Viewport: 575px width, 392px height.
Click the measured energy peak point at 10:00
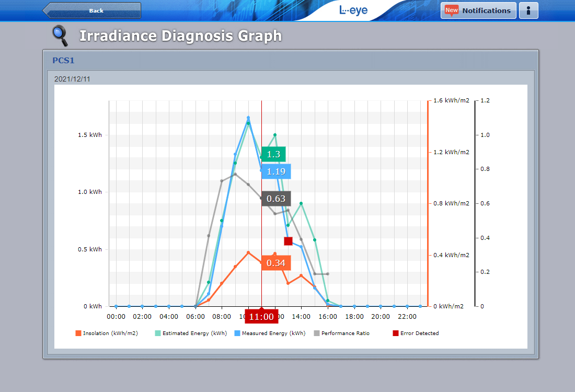point(248,118)
